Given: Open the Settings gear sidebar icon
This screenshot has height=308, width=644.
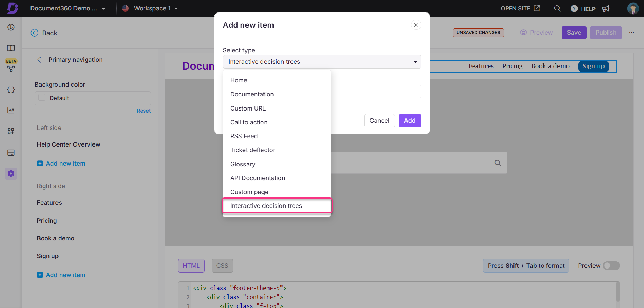Looking at the screenshot, I should click(11, 173).
